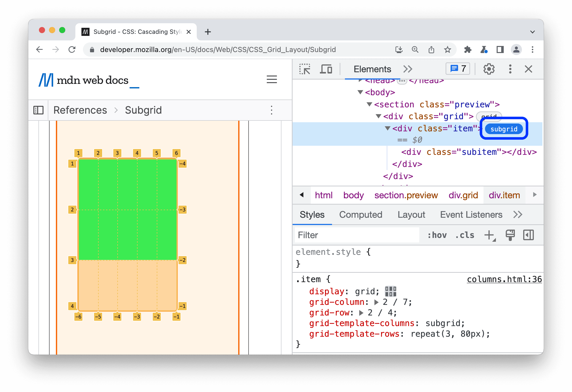Screen dimensions: 572x392
Task: Click the Filter input field in Styles
Action: click(356, 235)
